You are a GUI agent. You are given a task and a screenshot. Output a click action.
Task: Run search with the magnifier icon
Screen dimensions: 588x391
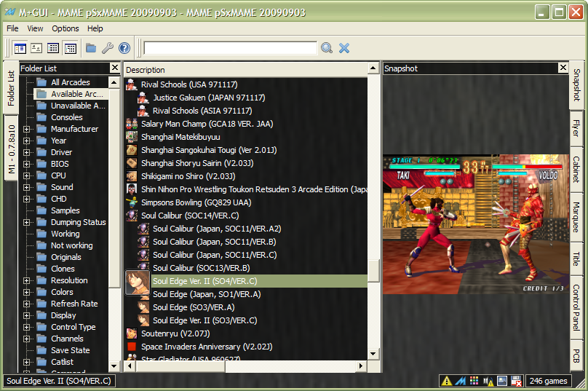(327, 48)
